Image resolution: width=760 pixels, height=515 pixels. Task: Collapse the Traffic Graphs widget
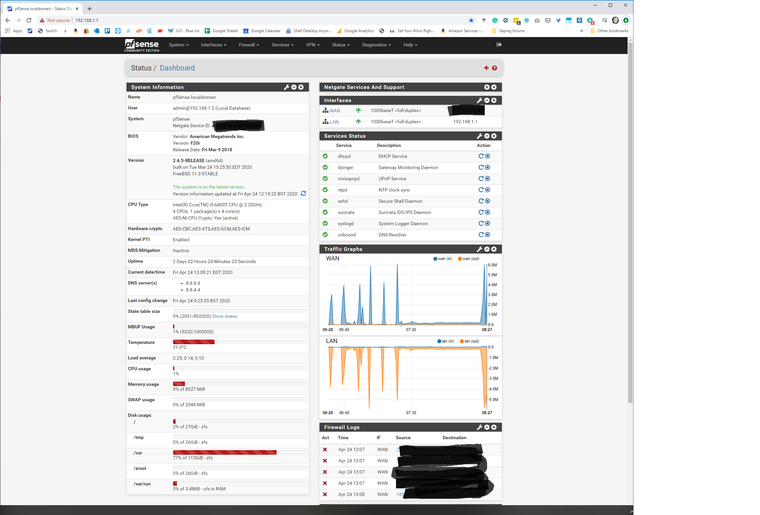(x=487, y=249)
